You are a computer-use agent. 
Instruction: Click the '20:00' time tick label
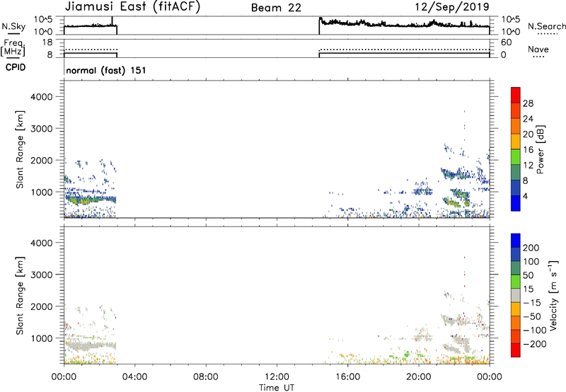(x=418, y=377)
